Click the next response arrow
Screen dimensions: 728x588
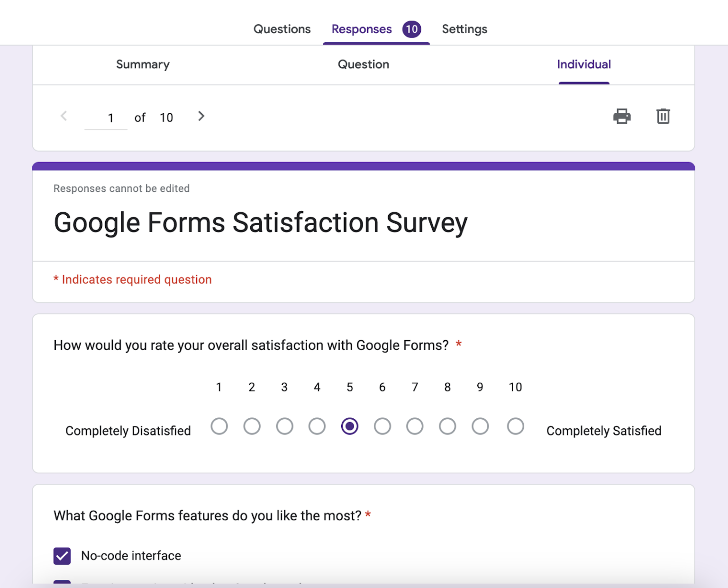pyautogui.click(x=201, y=116)
